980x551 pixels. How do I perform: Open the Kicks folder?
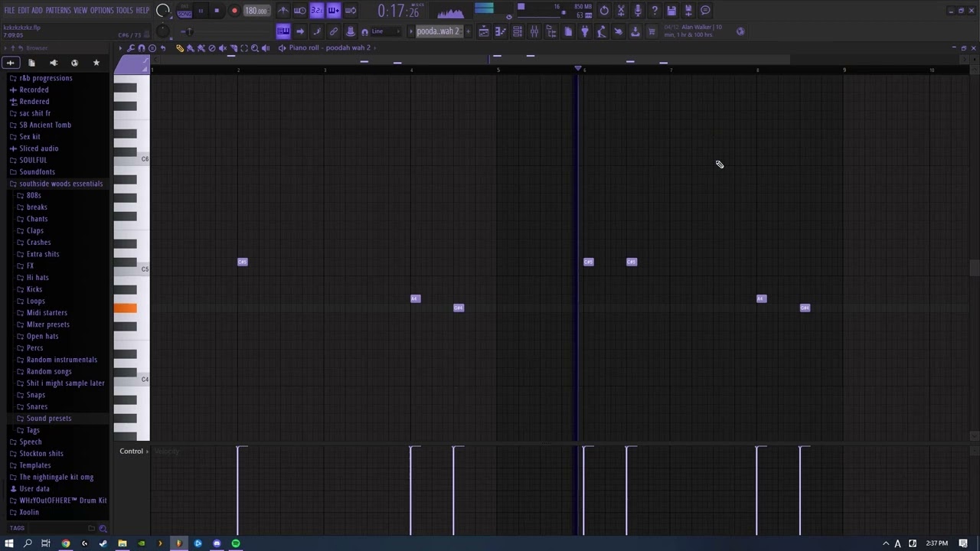(x=34, y=289)
